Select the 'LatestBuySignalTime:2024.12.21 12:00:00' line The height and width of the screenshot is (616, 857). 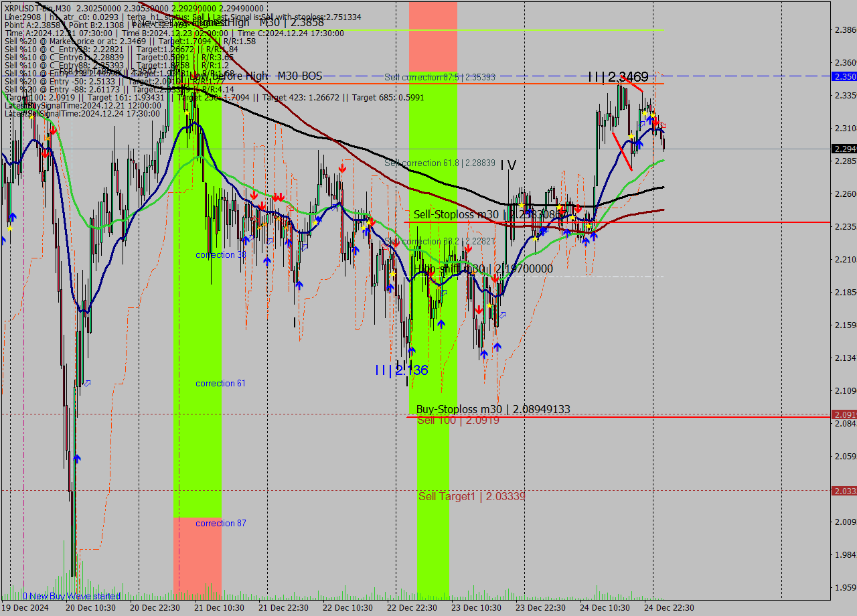(83, 106)
